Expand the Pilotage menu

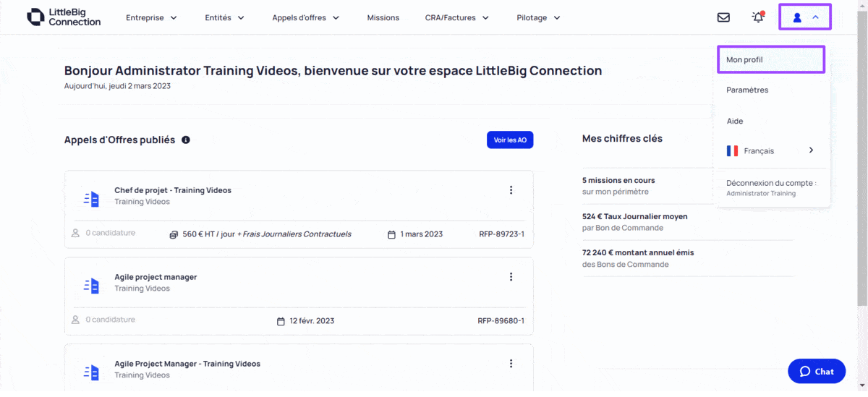(x=538, y=17)
